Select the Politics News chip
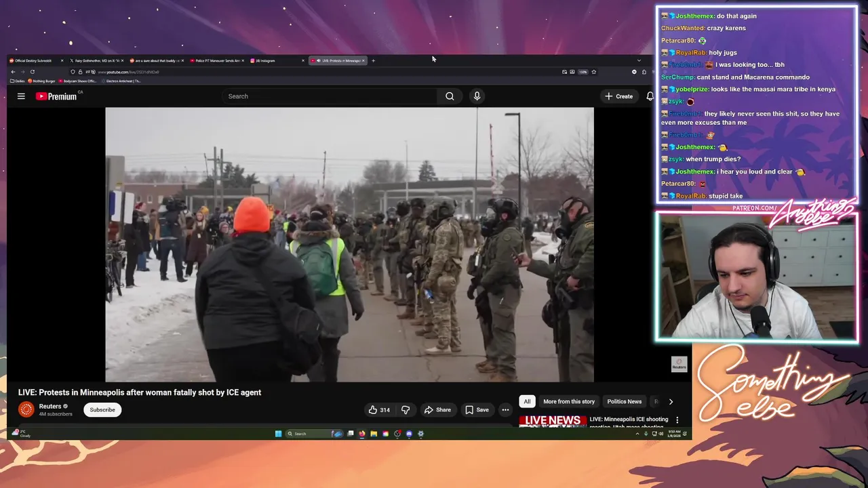 (x=624, y=401)
